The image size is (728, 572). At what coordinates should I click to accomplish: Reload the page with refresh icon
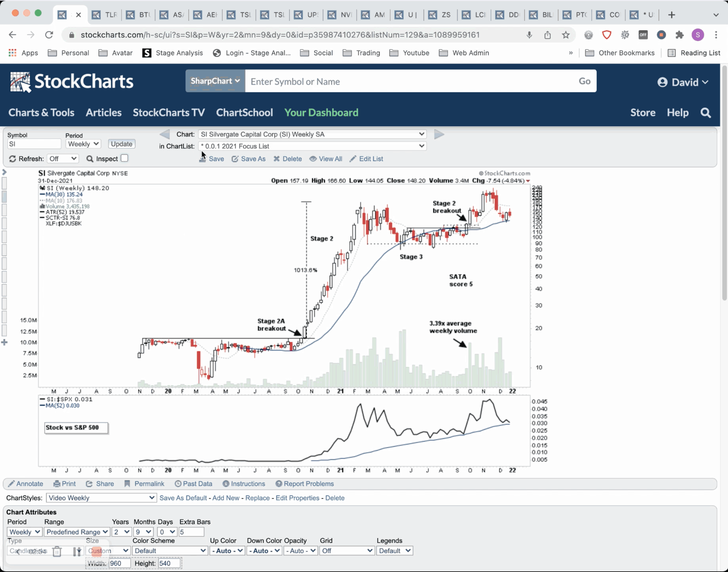click(x=49, y=35)
